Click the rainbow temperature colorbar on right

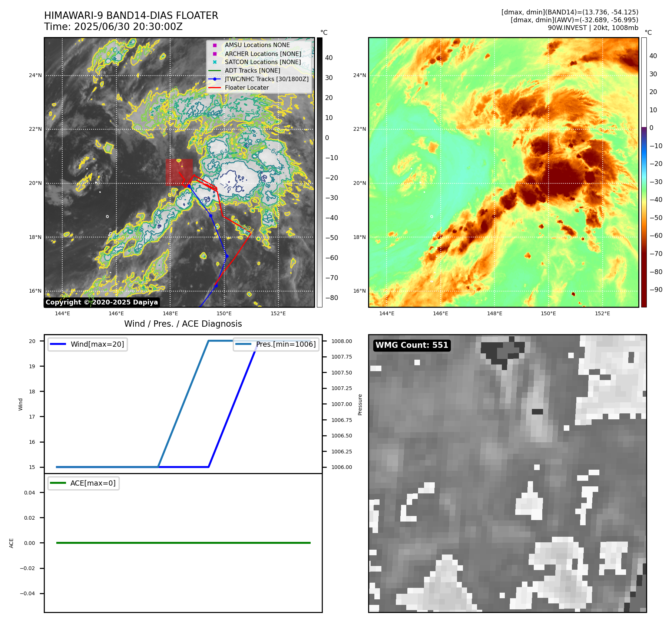pyautogui.click(x=644, y=172)
